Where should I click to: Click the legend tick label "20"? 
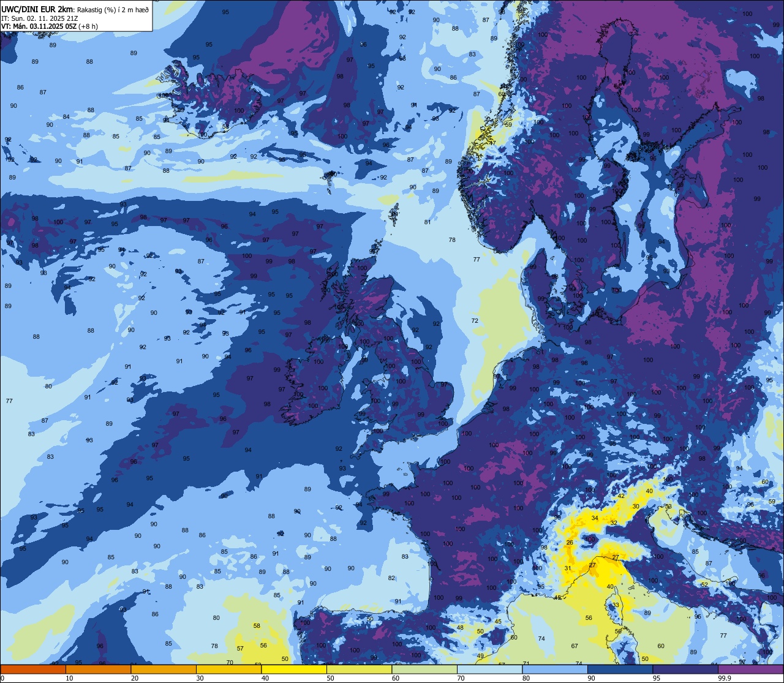[135, 678]
